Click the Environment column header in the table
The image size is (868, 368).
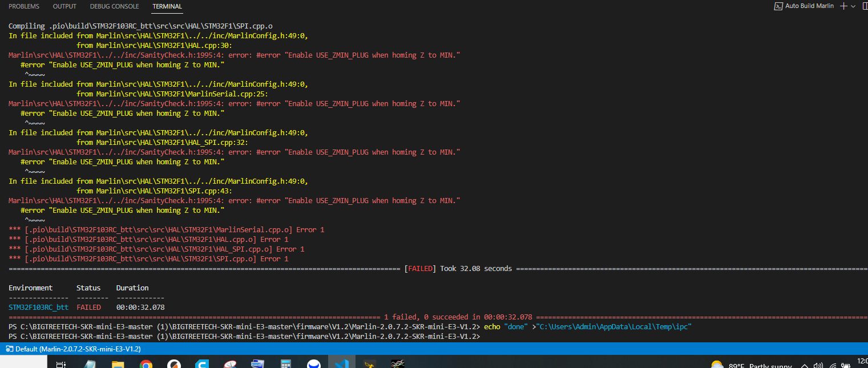click(x=30, y=288)
